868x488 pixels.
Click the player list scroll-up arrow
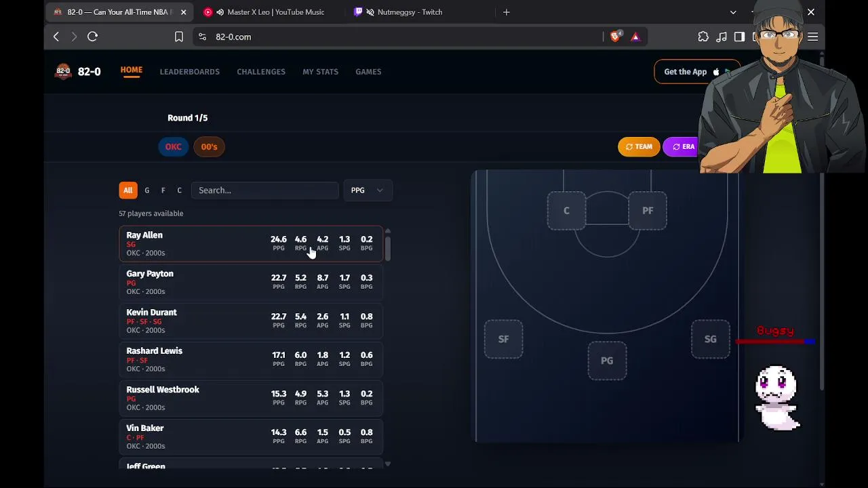388,231
